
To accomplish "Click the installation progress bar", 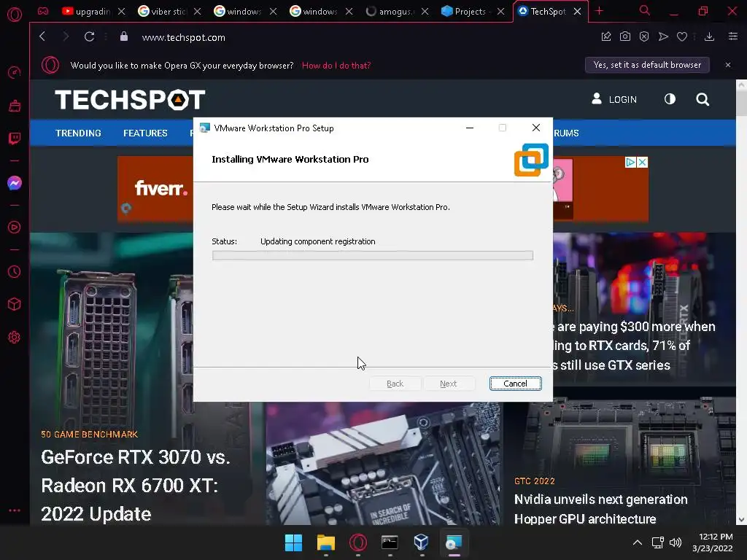I will coord(373,255).
